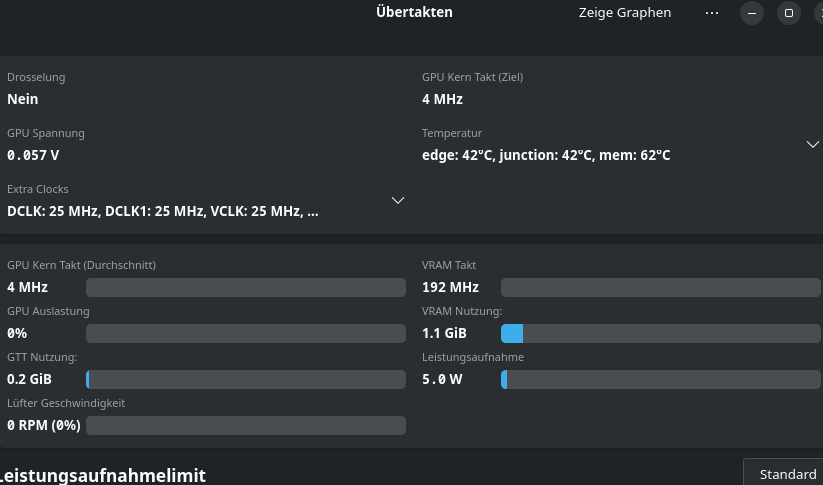Select the Extra Clocks label
This screenshot has width=823, height=485.
38,189
